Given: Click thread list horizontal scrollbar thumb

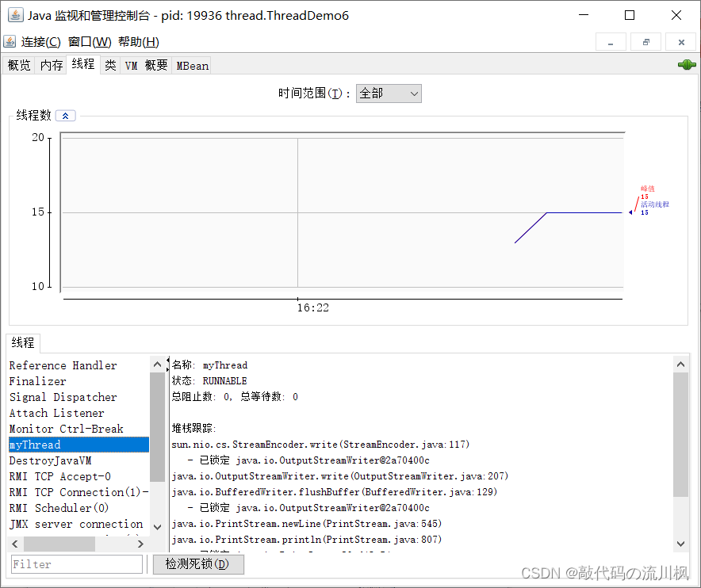Looking at the screenshot, I should [59, 544].
